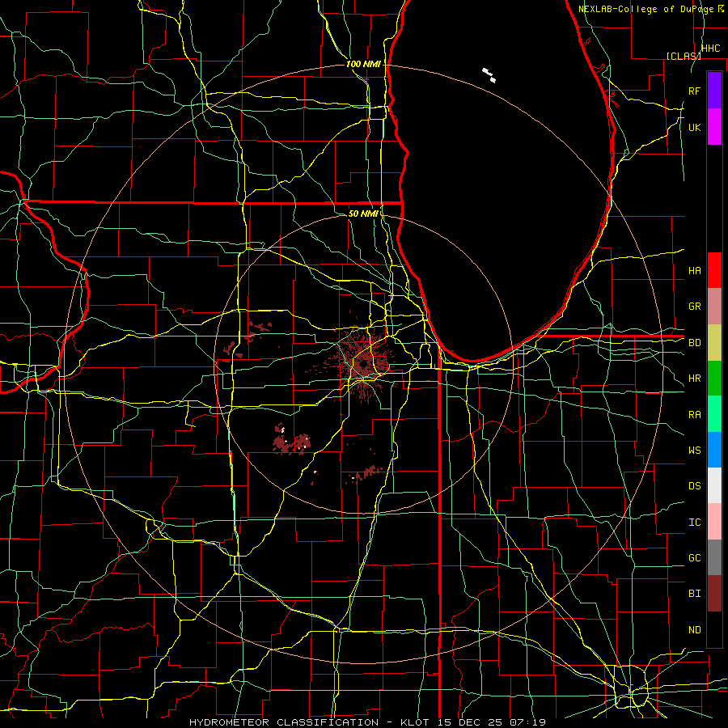Click the ND black legend swatch

pos(714,629)
